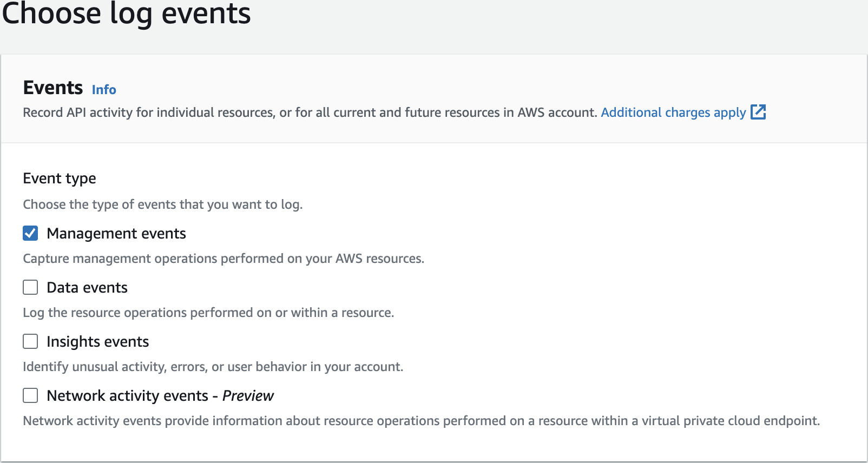The width and height of the screenshot is (868, 463).
Task: Click the Choose log events page title
Action: (x=126, y=14)
